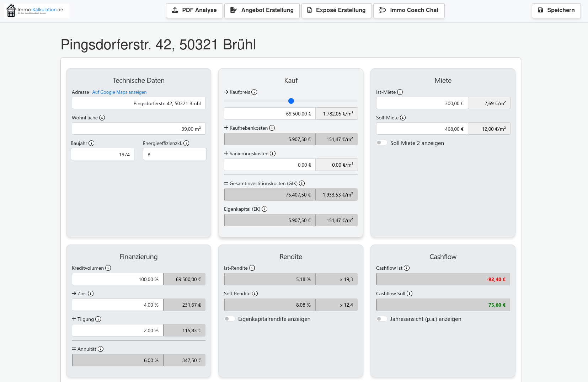Click the plus icon before Sanierungskosten
Viewport: 588px width, 382px height.
click(226, 153)
